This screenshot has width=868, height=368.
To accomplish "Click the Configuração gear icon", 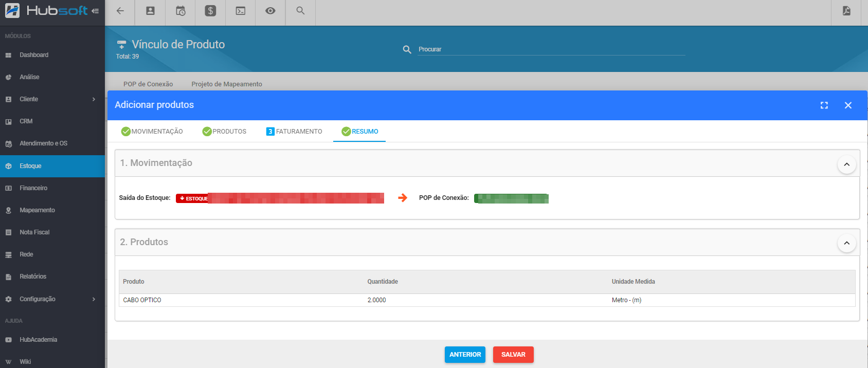I will coord(8,299).
